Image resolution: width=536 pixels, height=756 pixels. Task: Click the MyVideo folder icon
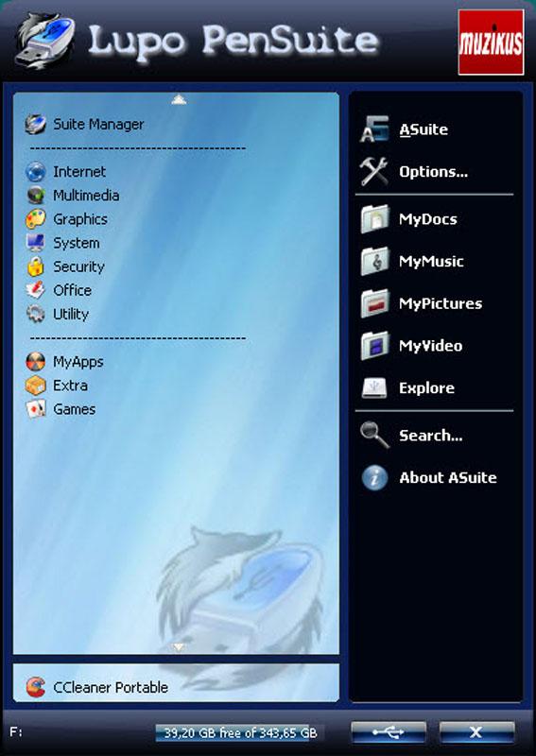[374, 345]
